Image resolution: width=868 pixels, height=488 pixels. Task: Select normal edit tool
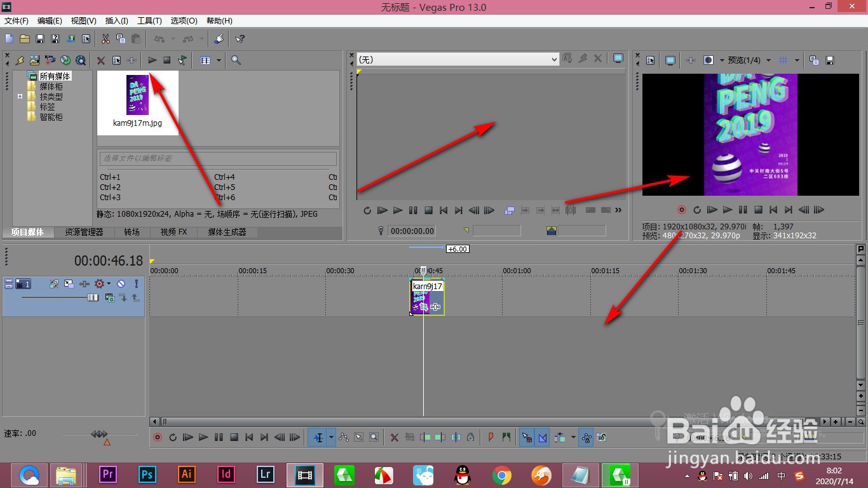point(318,437)
